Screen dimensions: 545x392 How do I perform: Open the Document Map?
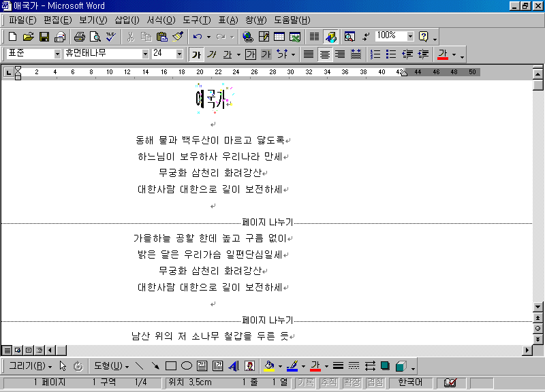coord(349,37)
